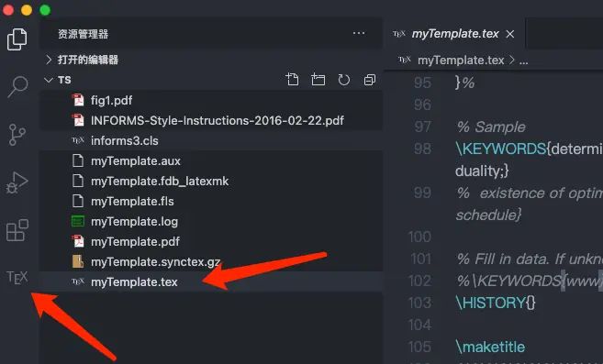603x364 pixels.
Task: Click line number 98 in the gutter
Action: coord(422,149)
